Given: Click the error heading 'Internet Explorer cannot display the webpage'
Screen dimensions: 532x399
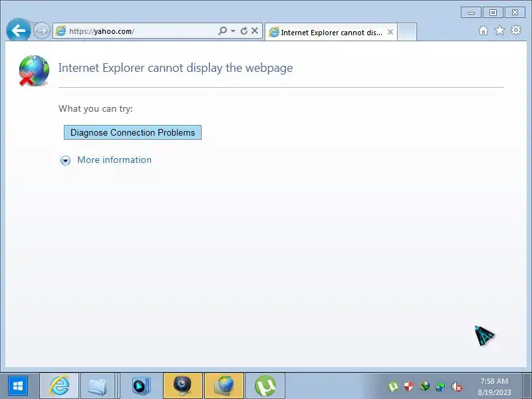Looking at the screenshot, I should tap(176, 68).
